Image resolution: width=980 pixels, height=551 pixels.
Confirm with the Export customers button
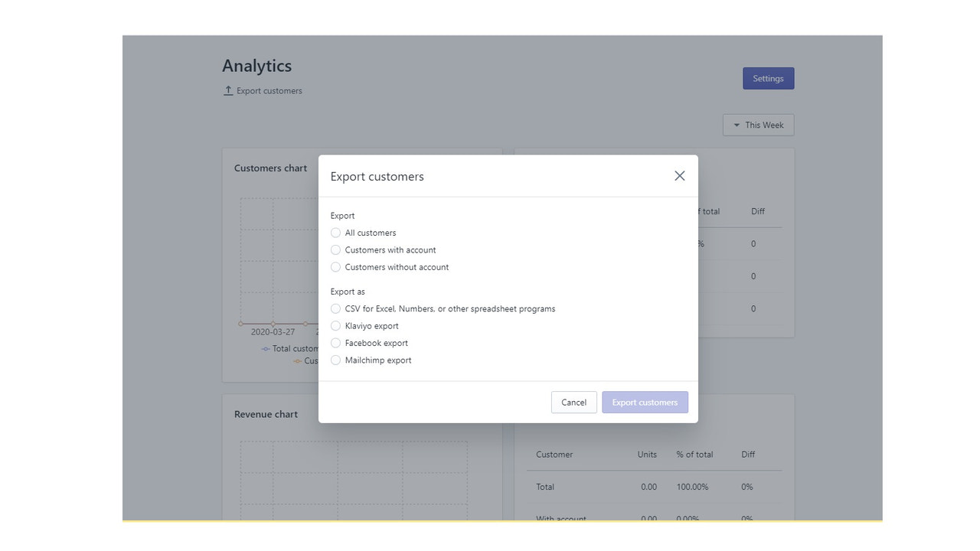coord(645,402)
